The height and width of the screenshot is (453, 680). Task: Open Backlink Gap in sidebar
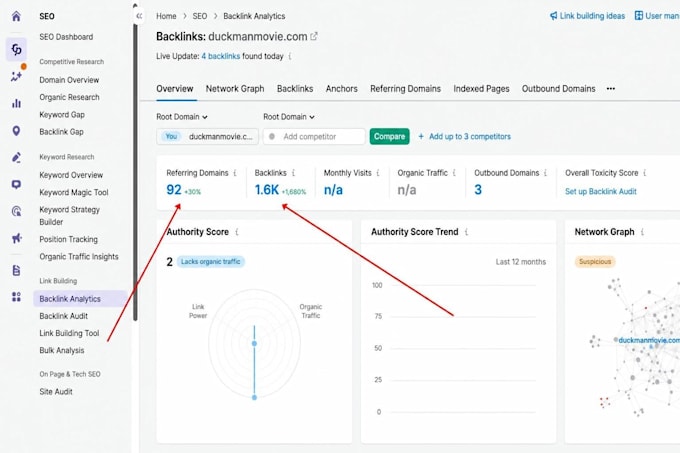click(61, 132)
